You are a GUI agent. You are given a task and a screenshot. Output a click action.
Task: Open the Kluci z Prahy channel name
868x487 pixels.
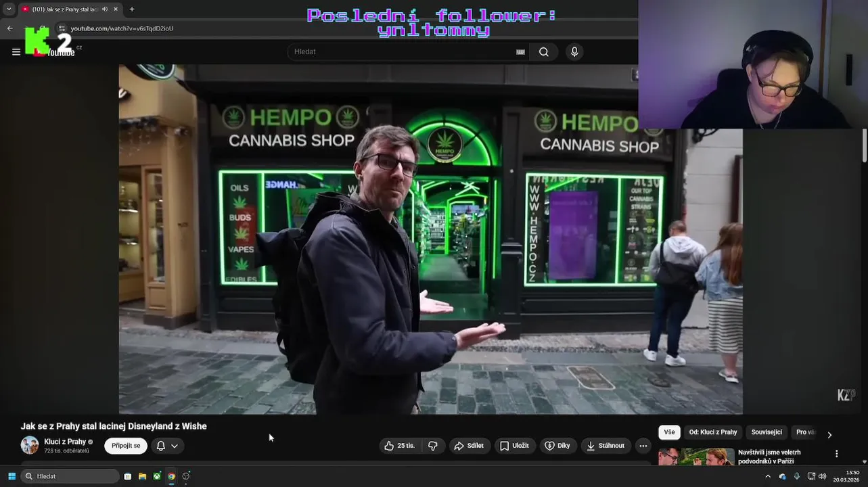(x=65, y=442)
